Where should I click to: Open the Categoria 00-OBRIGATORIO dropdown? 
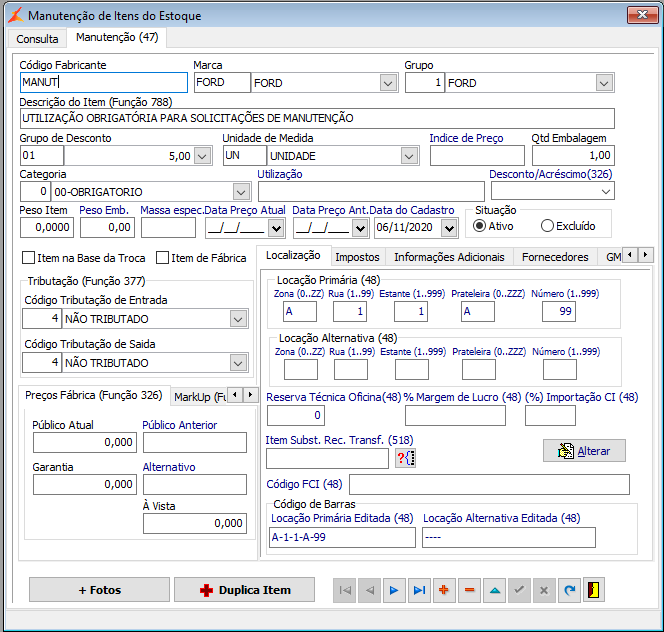pyautogui.click(x=240, y=191)
